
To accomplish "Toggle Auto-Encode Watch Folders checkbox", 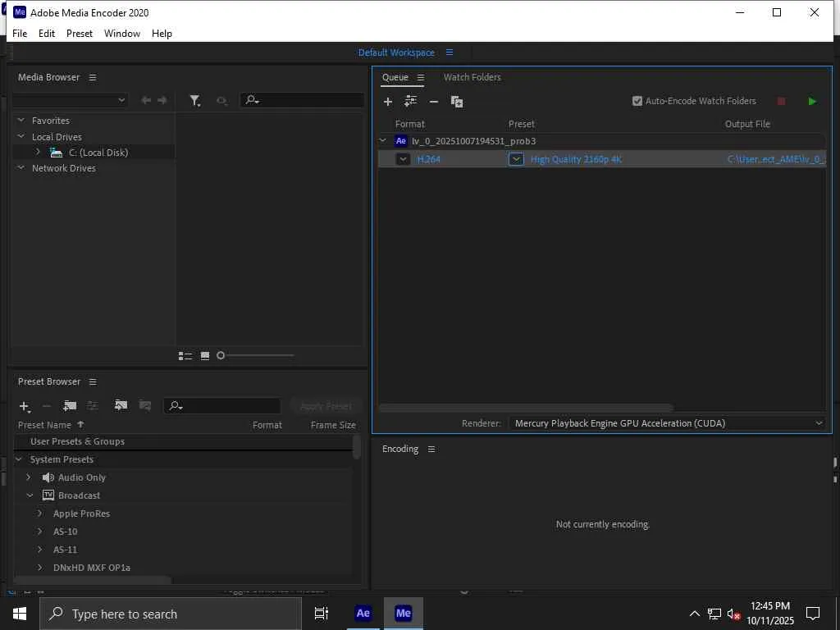I will [637, 101].
